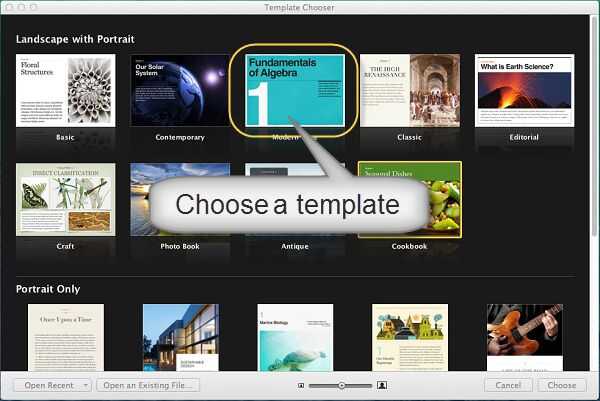
Task: Click the large thumbnail size icon
Action: click(x=382, y=385)
